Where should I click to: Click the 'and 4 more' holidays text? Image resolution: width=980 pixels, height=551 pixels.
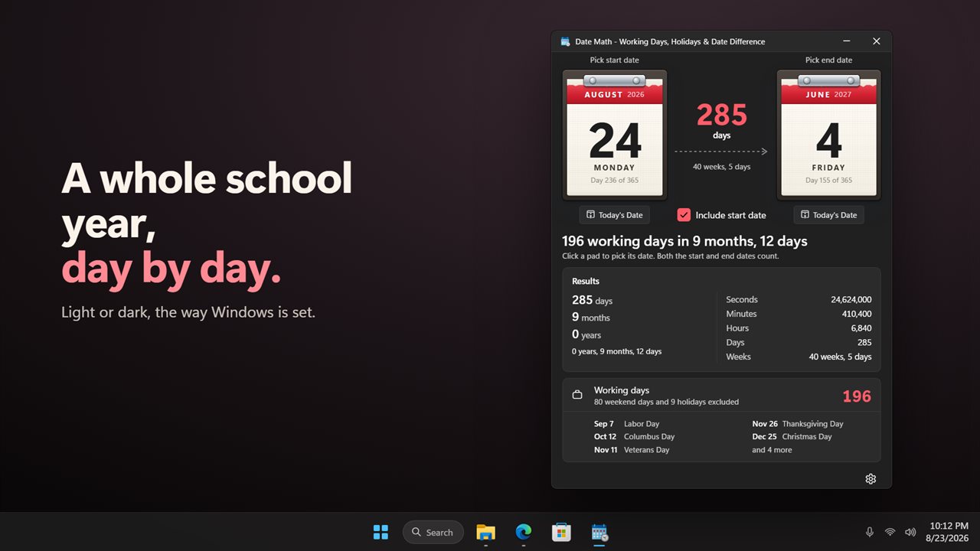(772, 450)
